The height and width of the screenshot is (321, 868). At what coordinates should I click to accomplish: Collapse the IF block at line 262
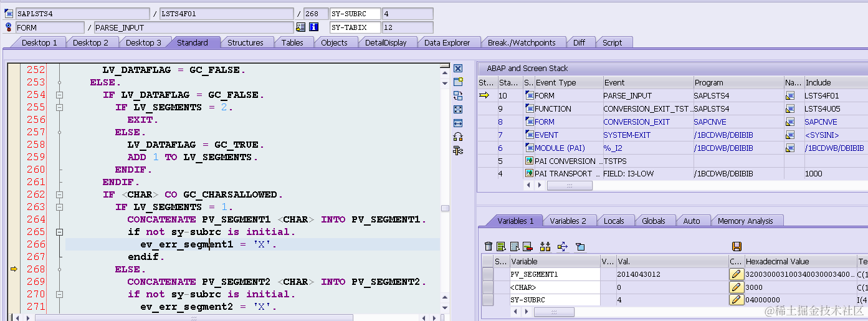[x=59, y=194]
